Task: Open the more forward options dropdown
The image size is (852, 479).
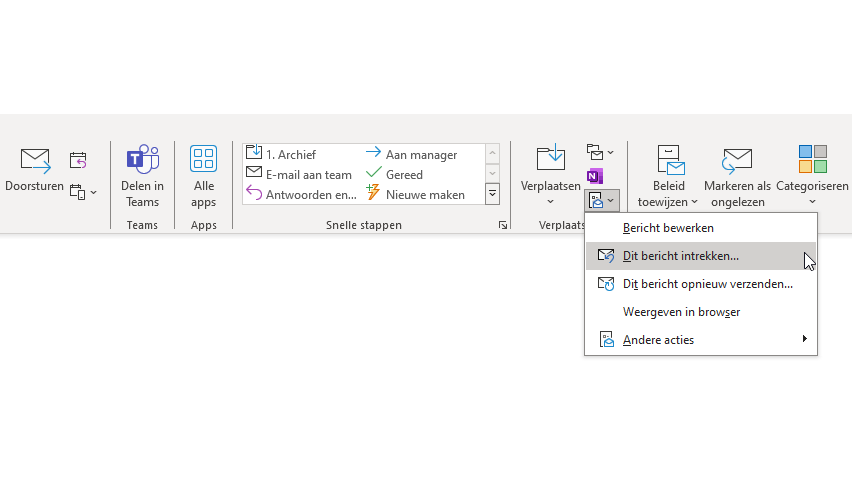Action: click(x=83, y=191)
